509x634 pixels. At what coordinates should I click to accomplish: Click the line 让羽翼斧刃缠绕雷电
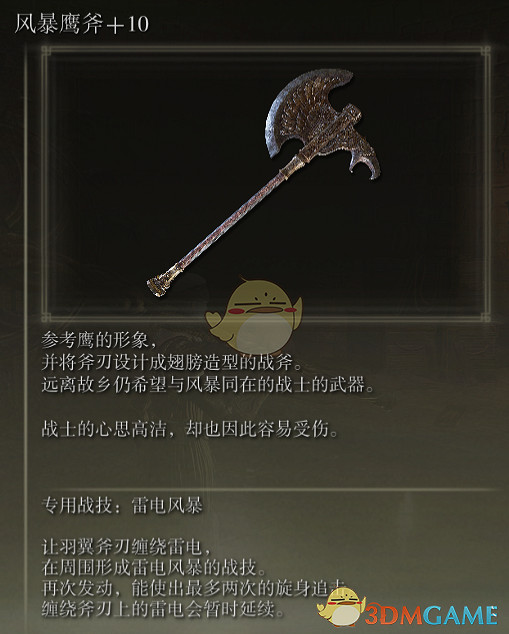tap(127, 547)
